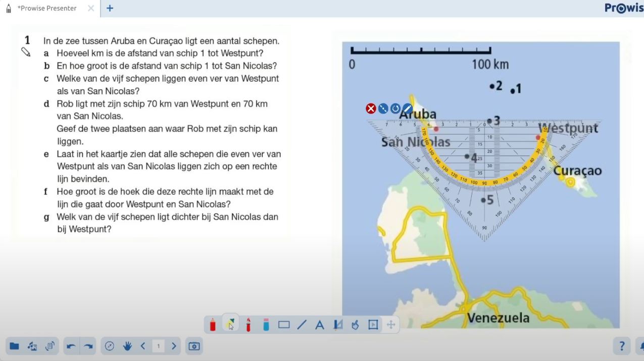
Task: Click the protractor rotate button
Action: click(x=395, y=109)
